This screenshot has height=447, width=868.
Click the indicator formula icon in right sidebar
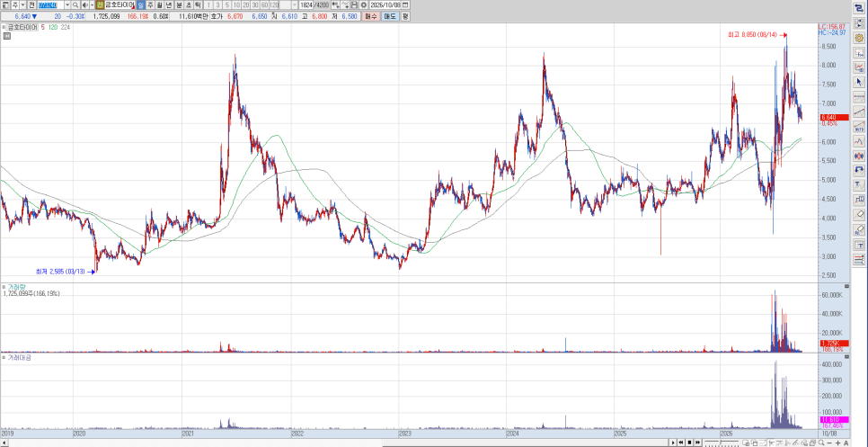click(859, 52)
